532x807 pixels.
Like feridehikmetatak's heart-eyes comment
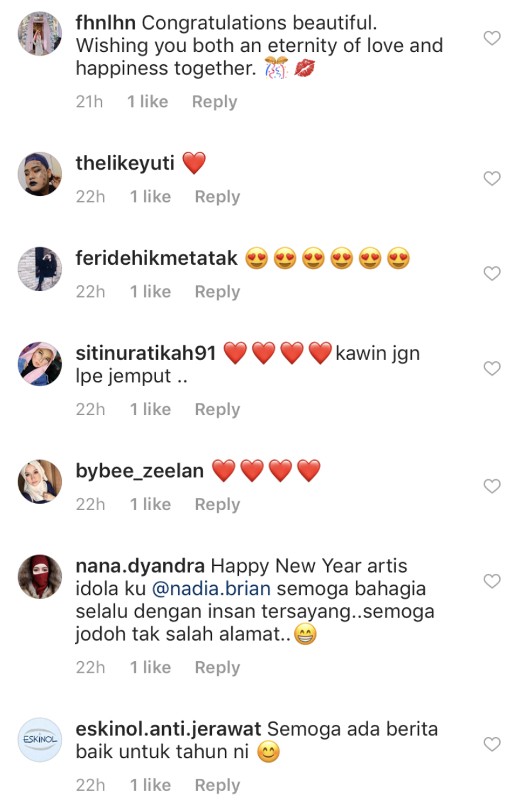[x=492, y=274]
